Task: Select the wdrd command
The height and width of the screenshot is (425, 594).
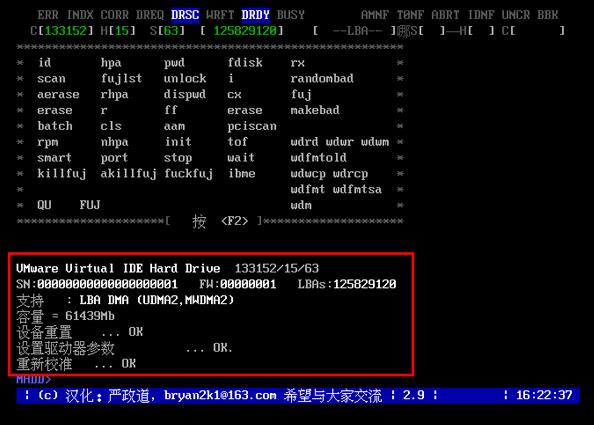Action: click(x=305, y=142)
